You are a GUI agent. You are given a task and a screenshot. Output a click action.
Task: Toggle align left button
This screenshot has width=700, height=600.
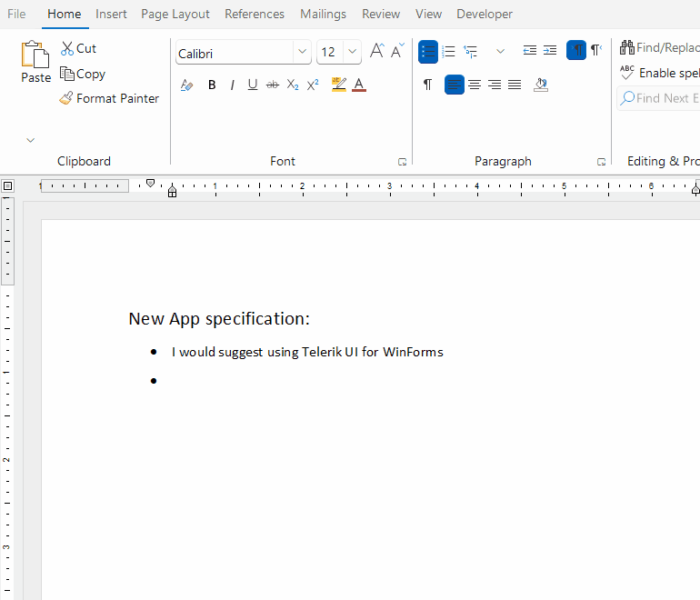pyautogui.click(x=455, y=85)
